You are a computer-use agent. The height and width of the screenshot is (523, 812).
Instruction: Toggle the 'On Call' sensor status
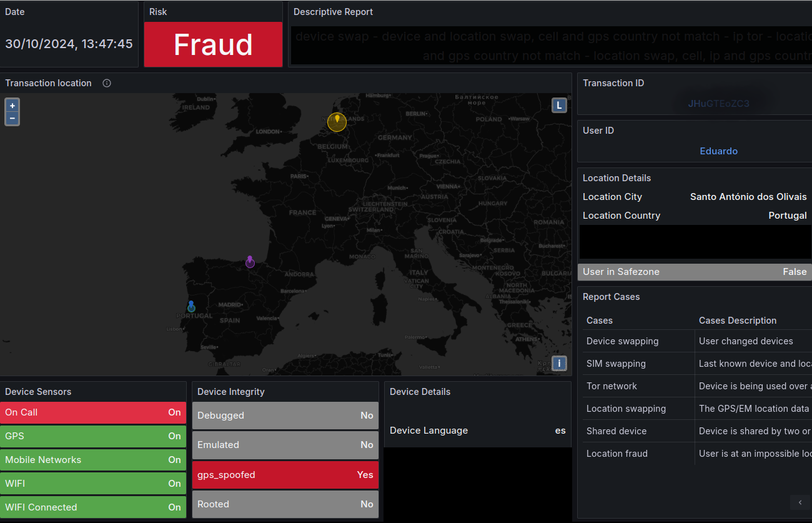(94, 412)
